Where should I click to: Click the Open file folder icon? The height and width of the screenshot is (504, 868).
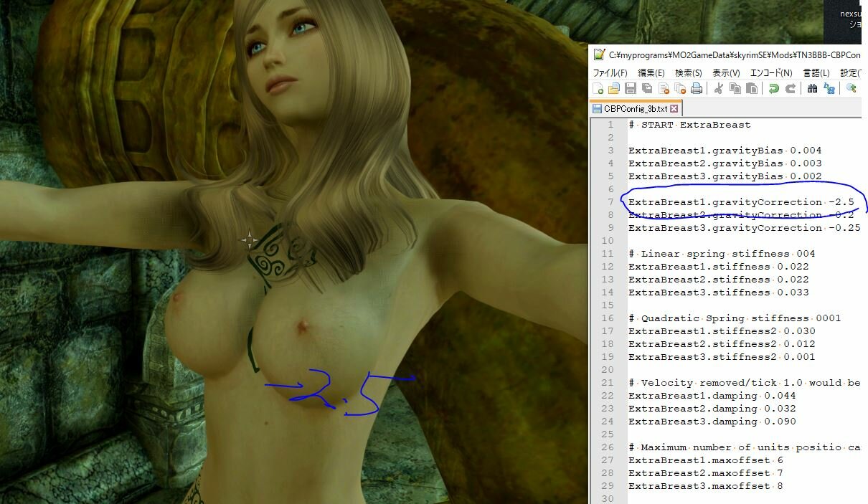point(614,89)
